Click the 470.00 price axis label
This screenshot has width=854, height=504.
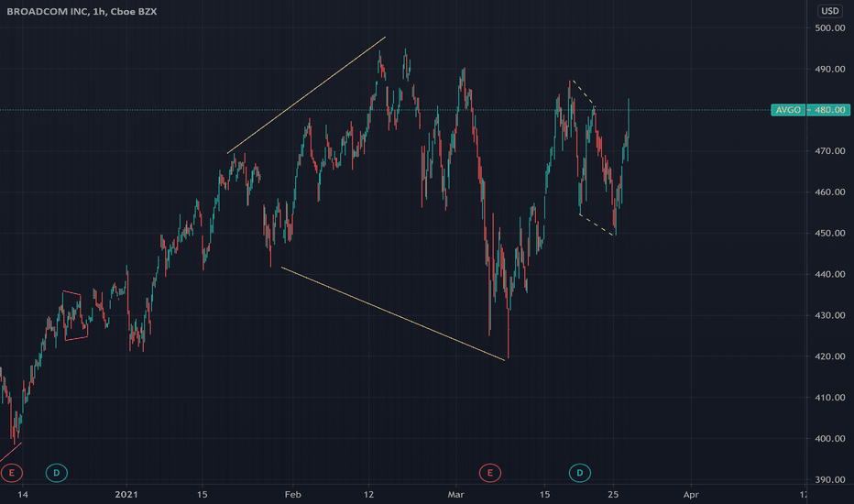click(x=829, y=151)
